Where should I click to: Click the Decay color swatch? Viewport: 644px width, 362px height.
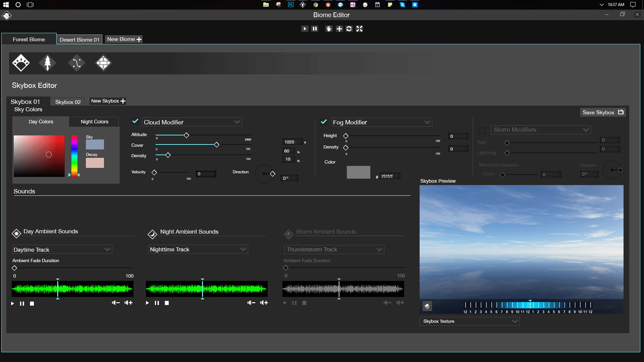pyautogui.click(x=95, y=163)
